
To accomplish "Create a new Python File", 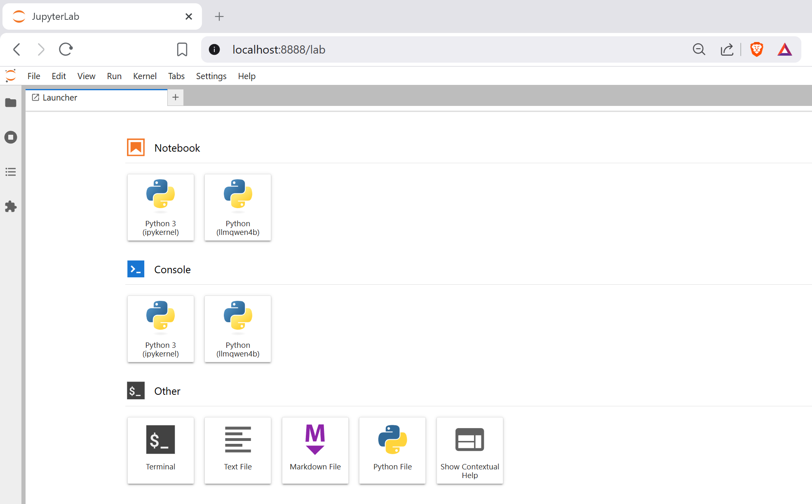I will coord(392,450).
